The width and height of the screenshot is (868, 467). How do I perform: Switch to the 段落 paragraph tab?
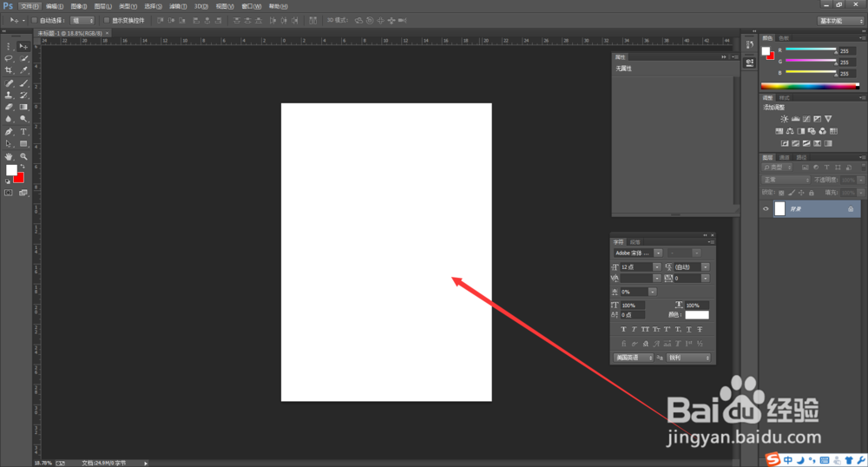(635, 242)
